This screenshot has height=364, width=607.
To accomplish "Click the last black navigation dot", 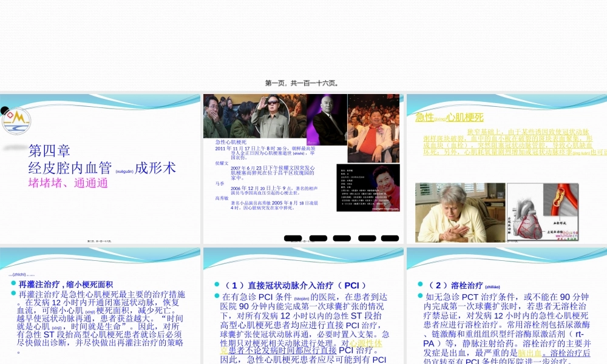I will 390,238.
